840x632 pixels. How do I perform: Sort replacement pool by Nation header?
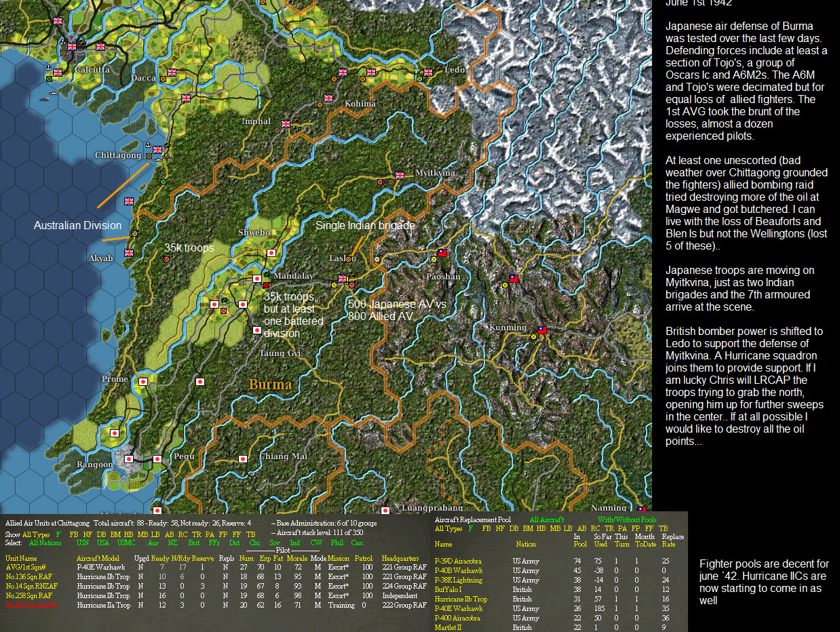pos(525,545)
